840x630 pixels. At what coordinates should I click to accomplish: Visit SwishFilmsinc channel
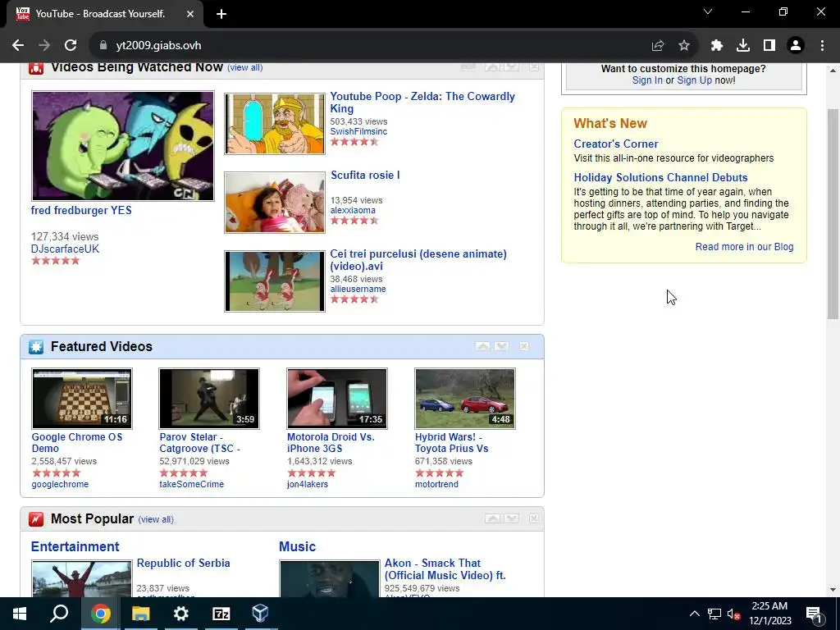tap(358, 132)
